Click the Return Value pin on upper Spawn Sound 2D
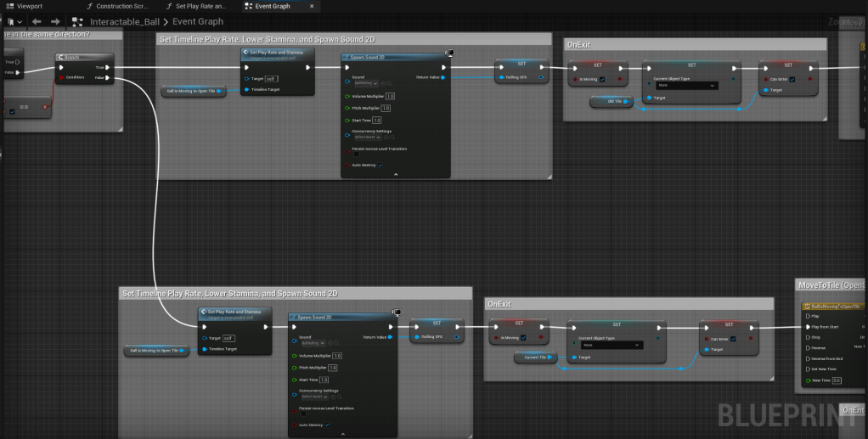The image size is (868, 439). point(443,77)
